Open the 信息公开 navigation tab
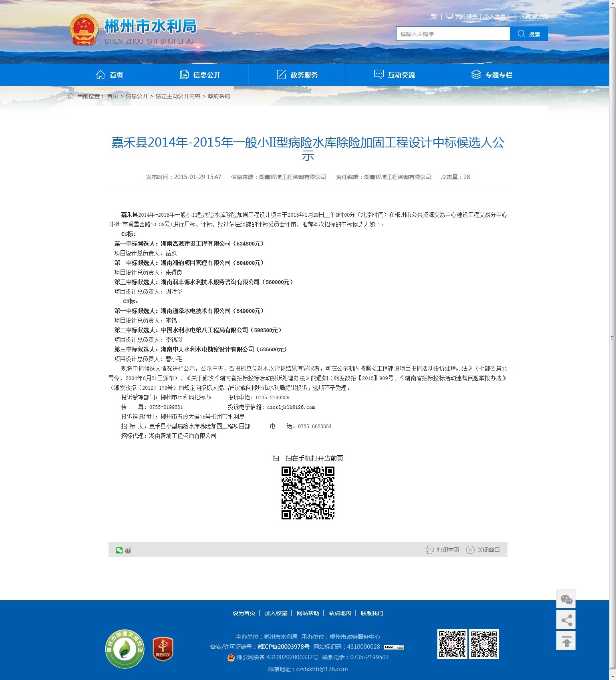Image resolution: width=616 pixels, height=680 pixels. tap(200, 75)
